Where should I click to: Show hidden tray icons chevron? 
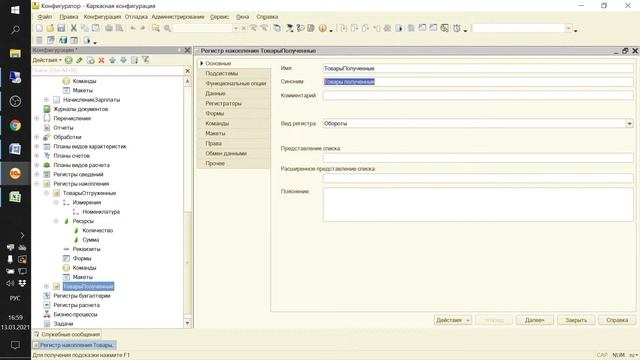(22, 235)
